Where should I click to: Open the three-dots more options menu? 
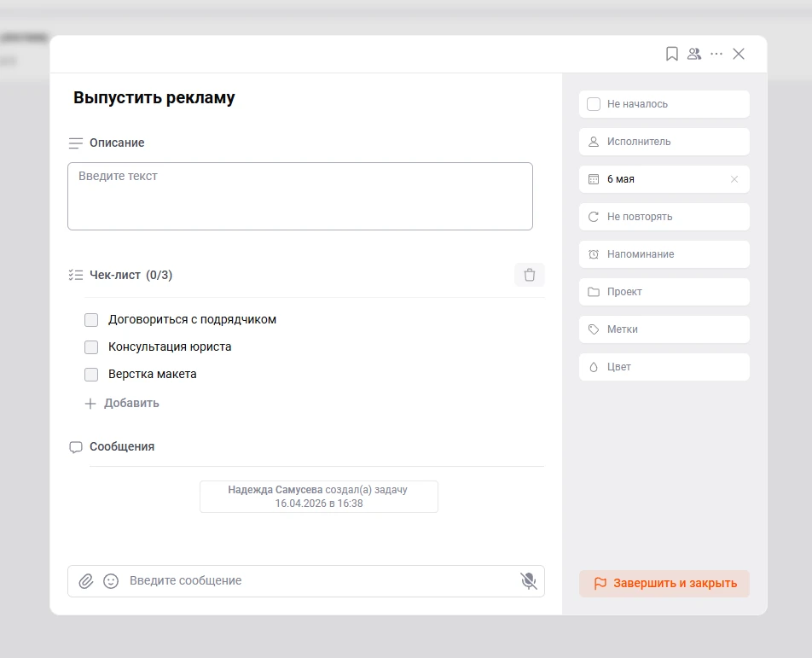[x=716, y=54]
